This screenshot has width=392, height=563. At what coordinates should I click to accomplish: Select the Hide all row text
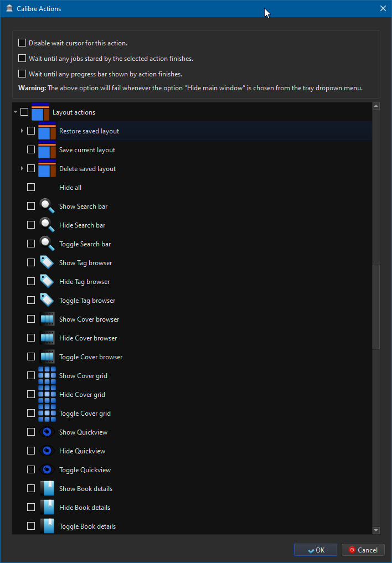point(70,188)
